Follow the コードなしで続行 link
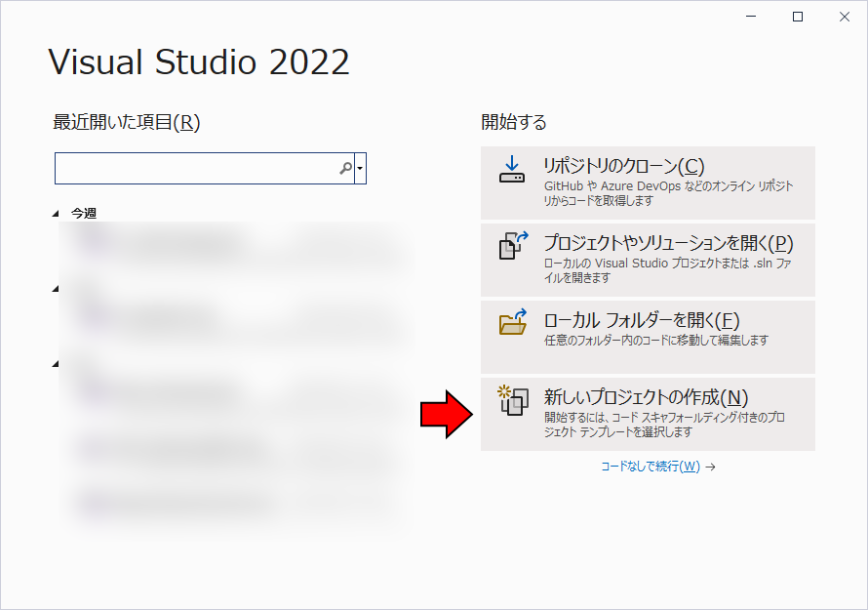Screen dimensions: 868x610 pyautogui.click(x=650, y=467)
